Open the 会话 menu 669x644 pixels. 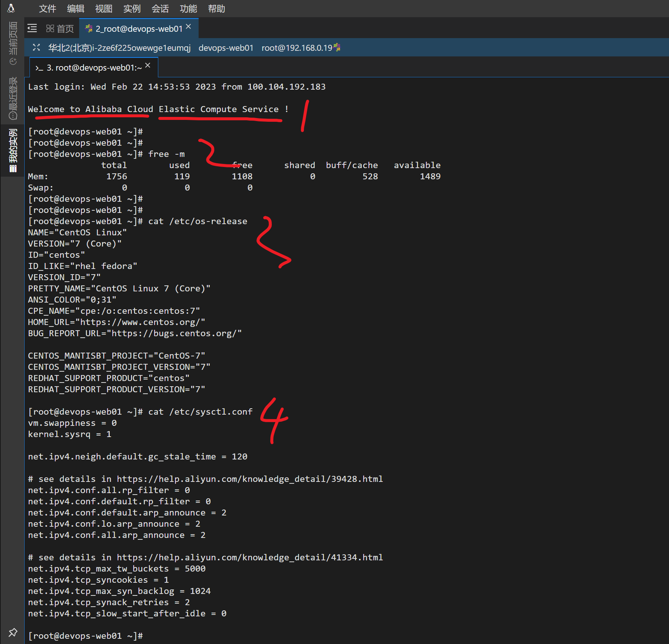point(160,9)
